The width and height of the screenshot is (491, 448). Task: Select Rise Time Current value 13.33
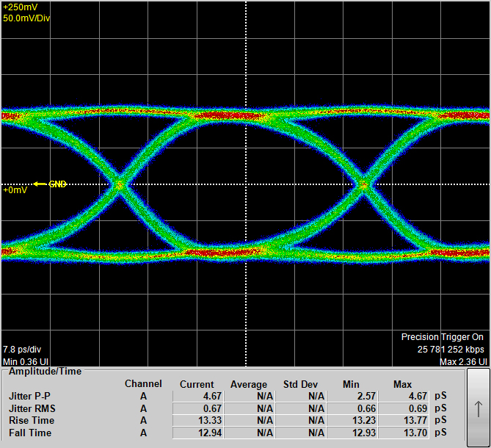[198, 420]
